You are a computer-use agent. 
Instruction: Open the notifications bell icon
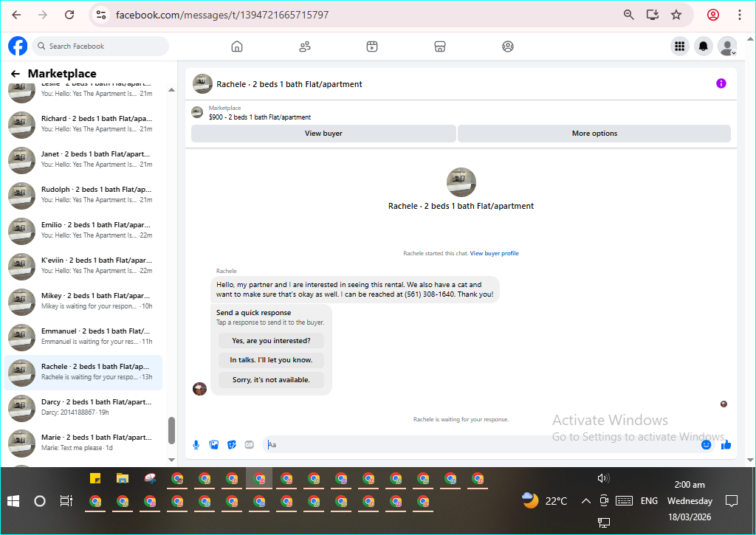[x=704, y=46]
